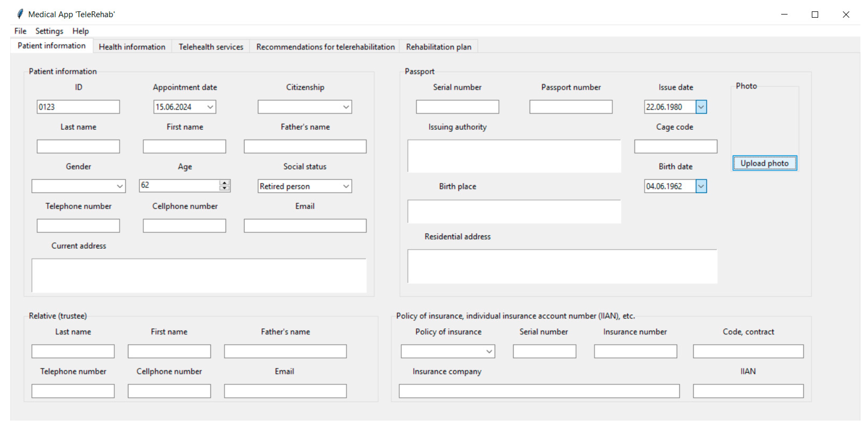Click the patient ID field

78,107
